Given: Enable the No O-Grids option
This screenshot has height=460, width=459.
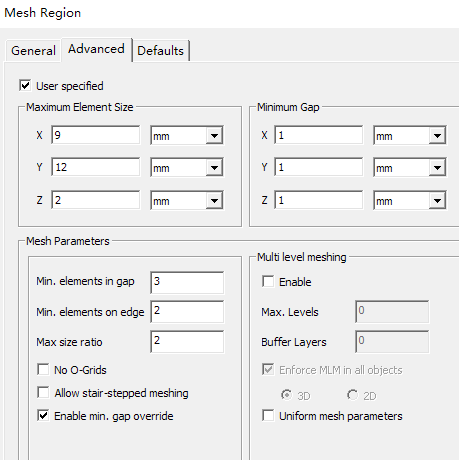Looking at the screenshot, I should tap(43, 369).
